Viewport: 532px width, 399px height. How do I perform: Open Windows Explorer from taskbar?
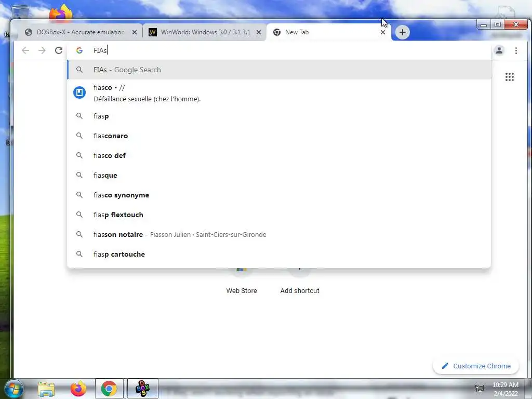pyautogui.click(x=46, y=389)
